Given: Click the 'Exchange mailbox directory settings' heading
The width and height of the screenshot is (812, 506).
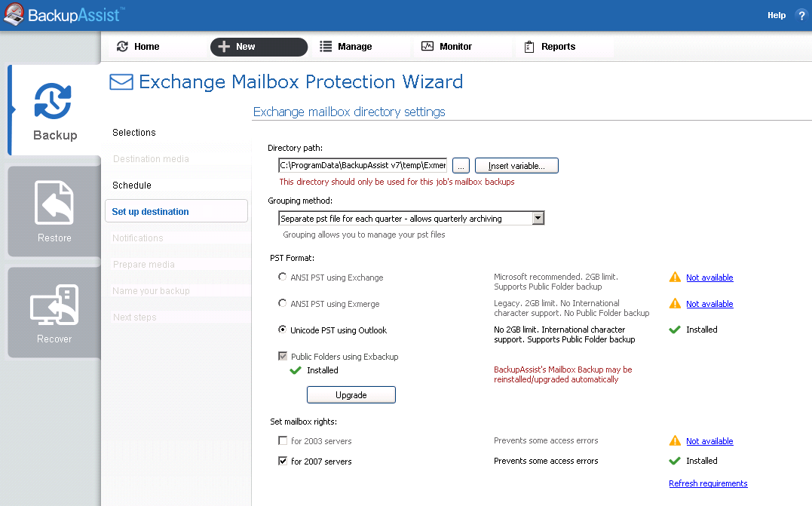Looking at the screenshot, I should click(x=349, y=112).
